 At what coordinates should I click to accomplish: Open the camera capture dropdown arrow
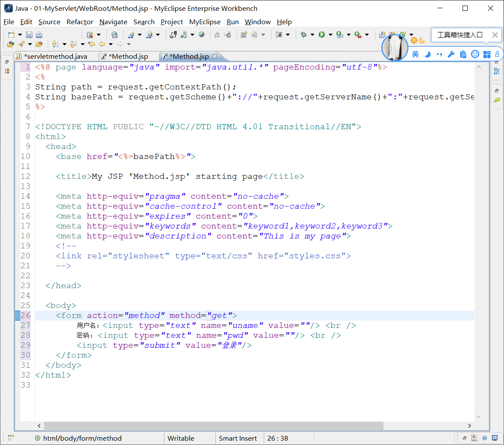[x=288, y=35]
